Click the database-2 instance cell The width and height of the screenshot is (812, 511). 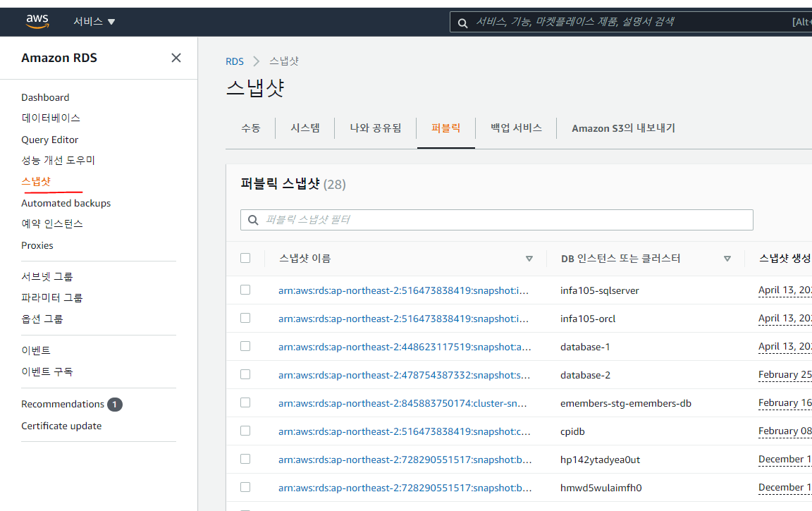[585, 375]
